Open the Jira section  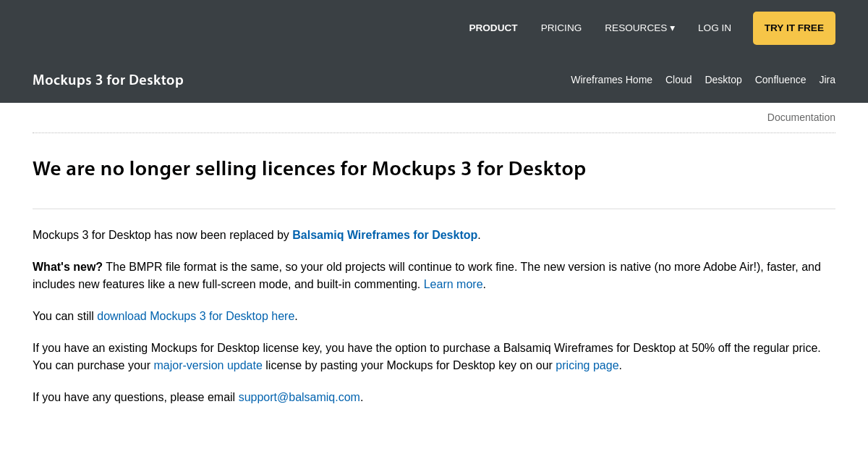pyautogui.click(x=827, y=80)
